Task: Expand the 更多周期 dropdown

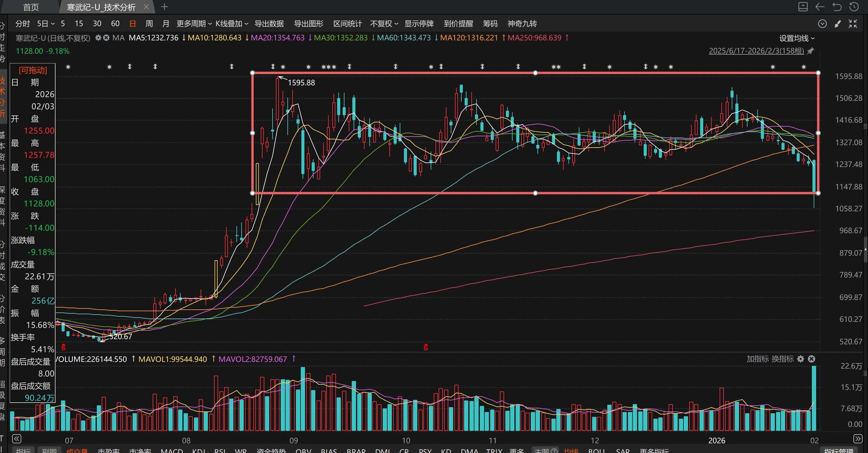Action: click(194, 24)
